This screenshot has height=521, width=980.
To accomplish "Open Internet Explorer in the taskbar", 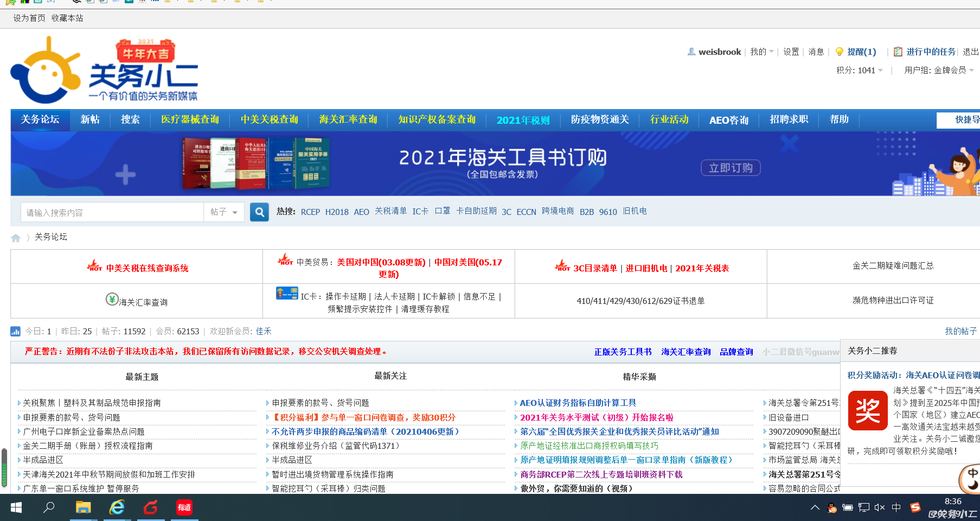I will pyautogui.click(x=117, y=507).
